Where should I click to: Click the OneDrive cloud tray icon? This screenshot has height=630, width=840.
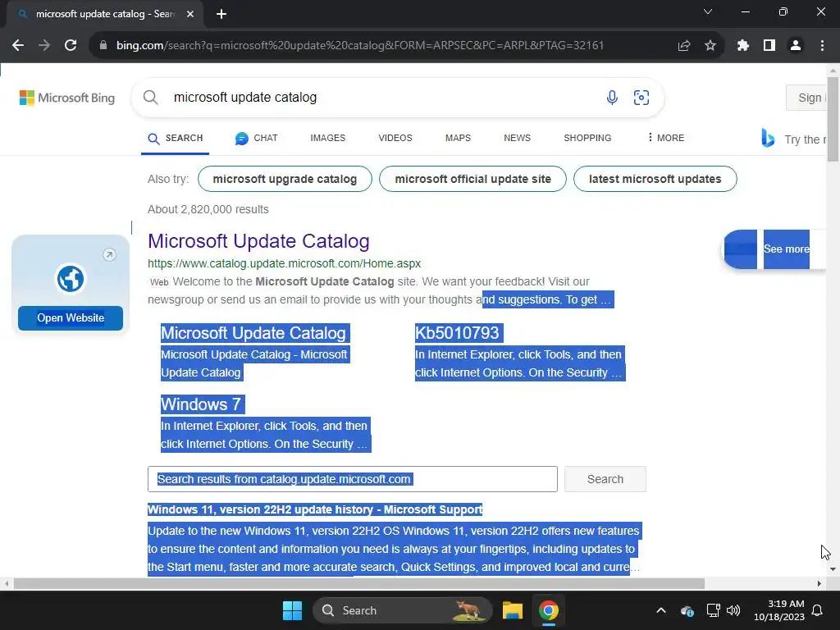687,610
